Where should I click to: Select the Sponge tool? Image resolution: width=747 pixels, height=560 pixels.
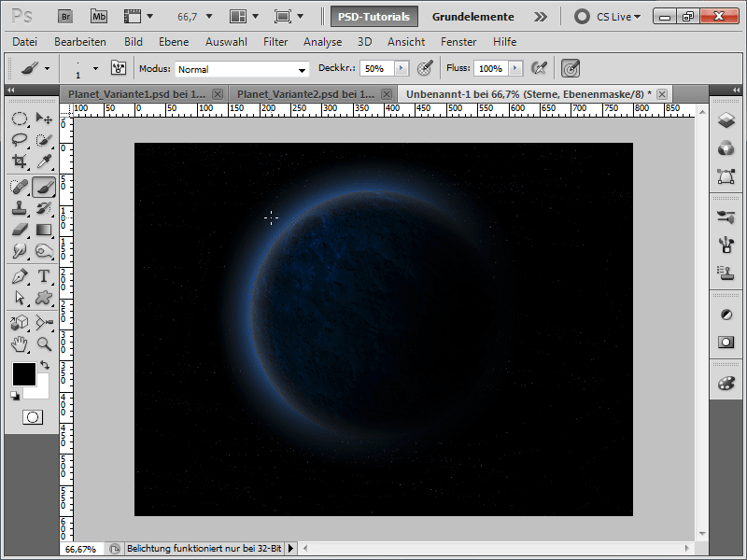(x=44, y=251)
